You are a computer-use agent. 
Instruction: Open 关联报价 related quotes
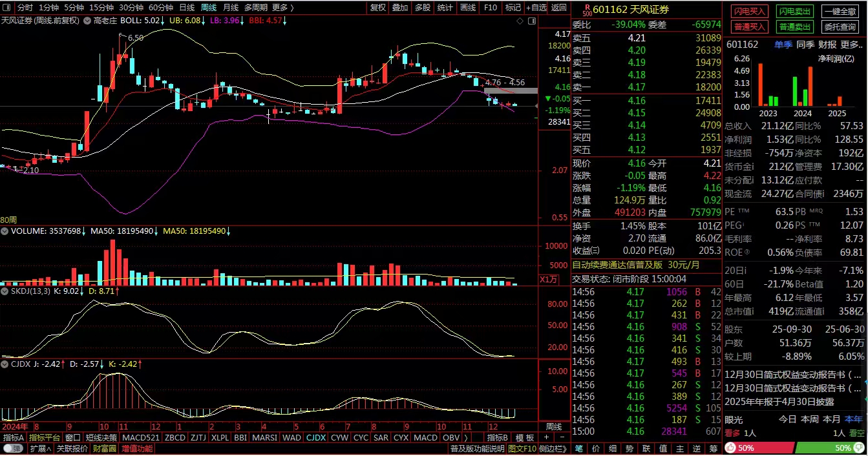(72, 448)
